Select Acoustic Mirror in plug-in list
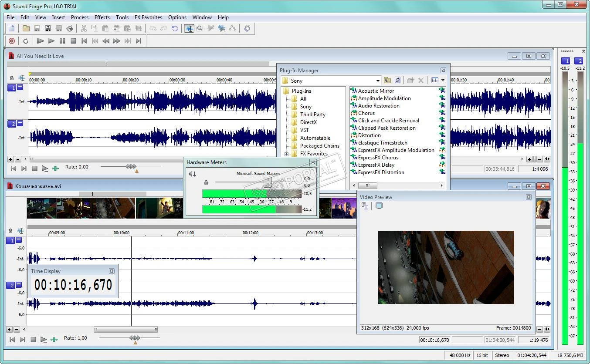Viewport: 590px width, 364px height. 376,91
